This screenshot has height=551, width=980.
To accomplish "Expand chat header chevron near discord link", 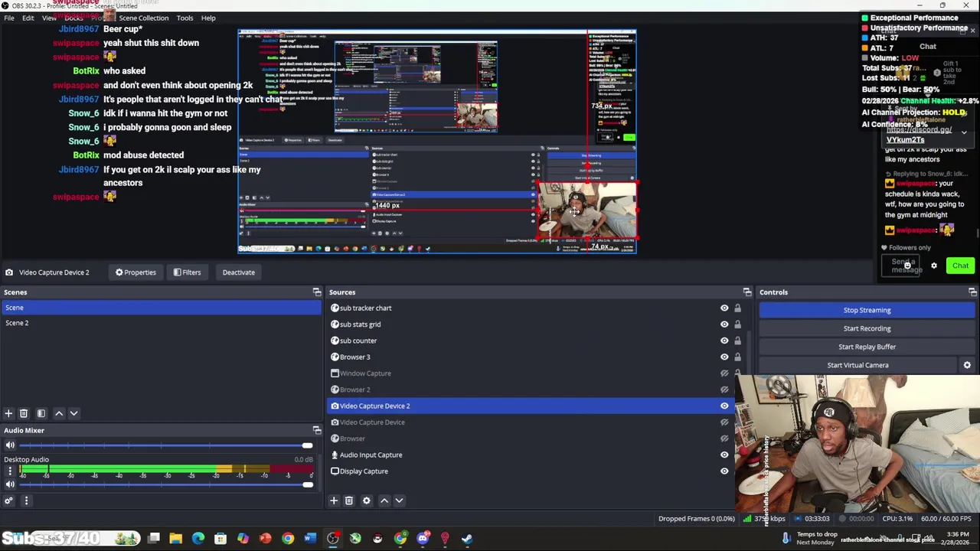I will click(964, 133).
